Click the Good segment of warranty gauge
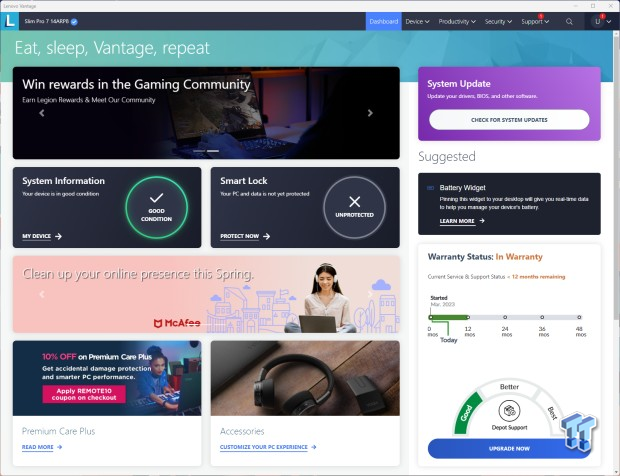Viewport: 620px width, 476px height. coord(467,414)
